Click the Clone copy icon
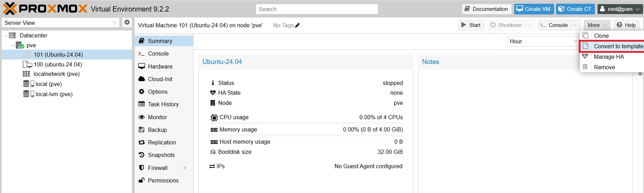The image size is (644, 193). 585,35
